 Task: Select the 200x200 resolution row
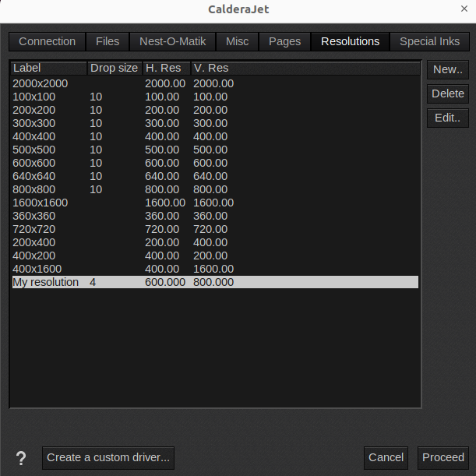(x=215, y=110)
